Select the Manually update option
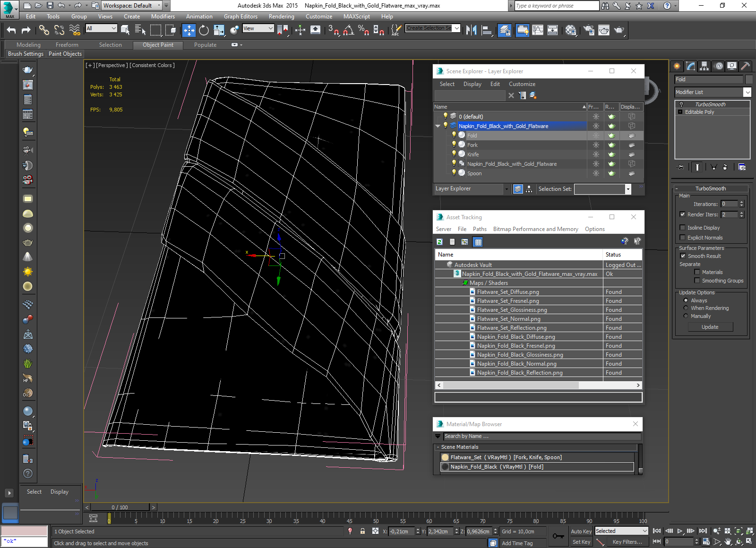Image resolution: width=756 pixels, height=548 pixels. 686,316
